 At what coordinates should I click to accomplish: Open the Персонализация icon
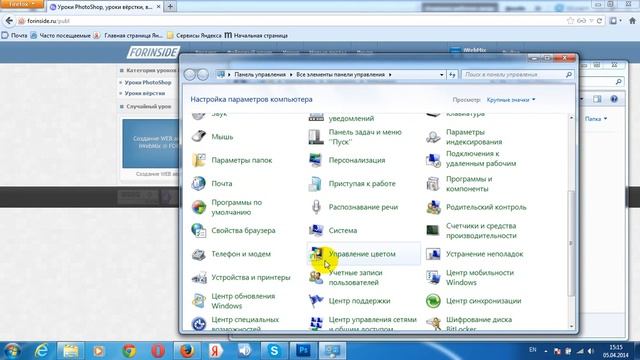coord(316,160)
